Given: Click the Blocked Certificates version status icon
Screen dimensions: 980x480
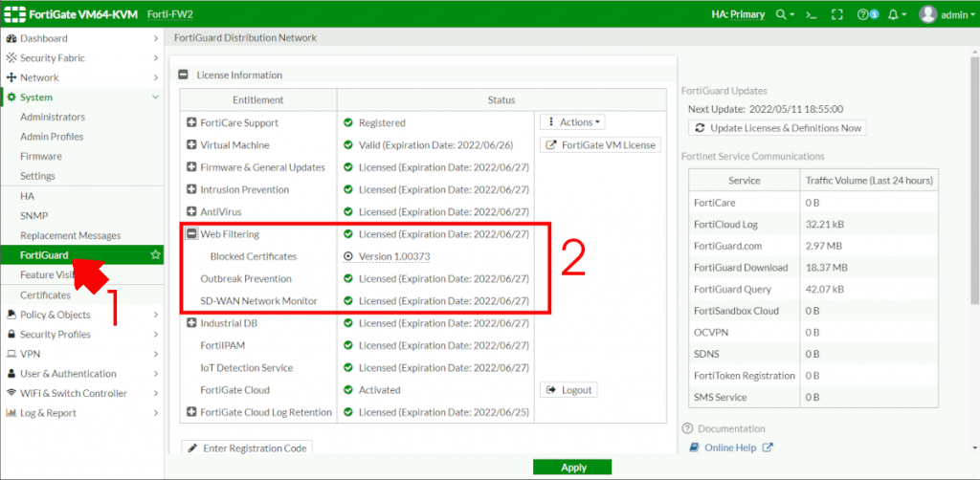Looking at the screenshot, I should [348, 256].
